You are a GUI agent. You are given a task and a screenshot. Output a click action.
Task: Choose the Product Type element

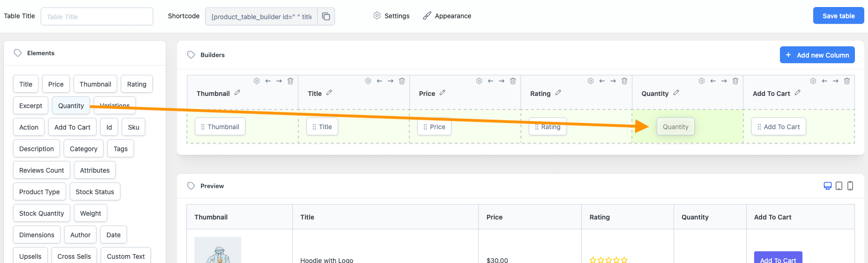(x=39, y=192)
